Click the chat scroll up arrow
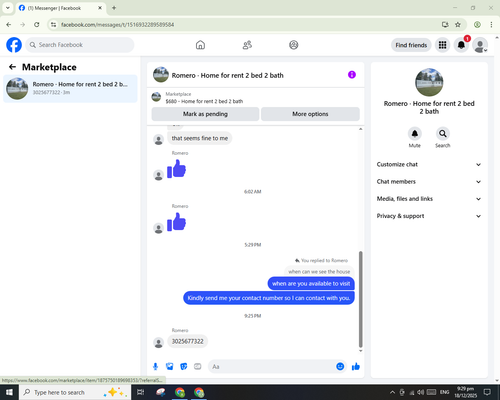 (360, 129)
